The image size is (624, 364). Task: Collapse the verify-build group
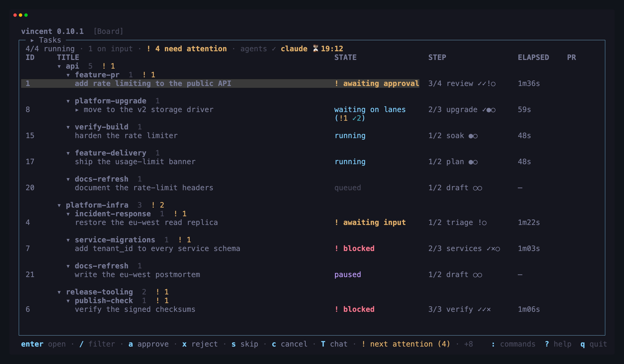[68, 127]
